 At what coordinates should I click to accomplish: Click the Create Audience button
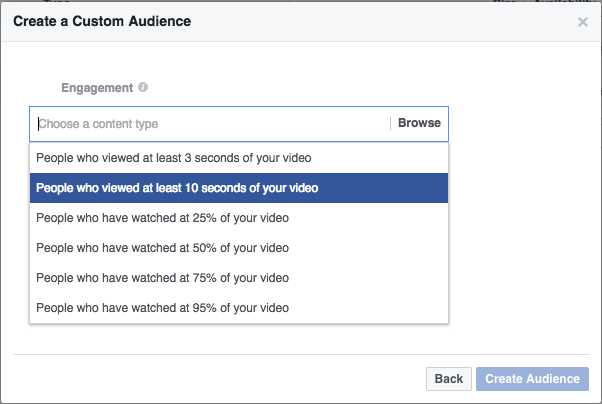pos(532,379)
